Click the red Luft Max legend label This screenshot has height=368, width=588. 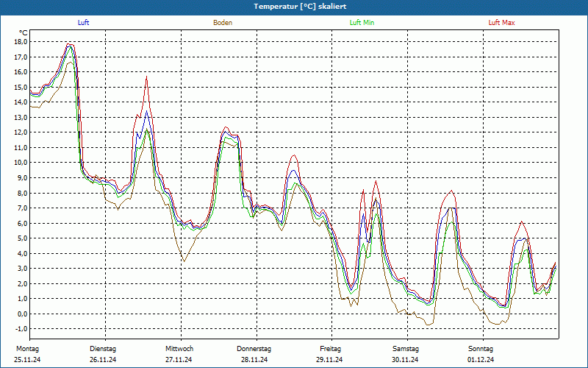tap(501, 23)
